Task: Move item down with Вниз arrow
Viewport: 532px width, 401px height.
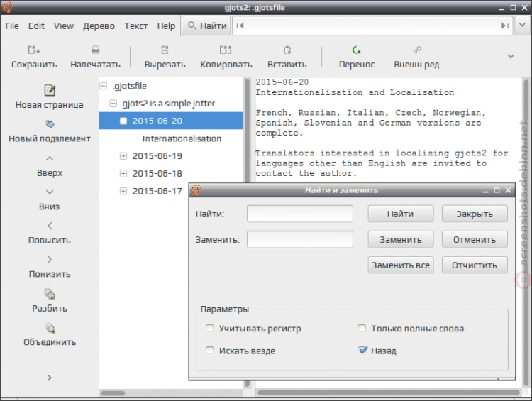Action: coord(50,192)
